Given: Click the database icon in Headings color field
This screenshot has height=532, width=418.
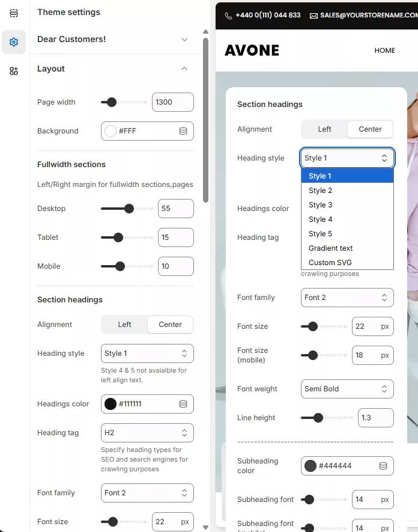Looking at the screenshot, I should [x=183, y=404].
